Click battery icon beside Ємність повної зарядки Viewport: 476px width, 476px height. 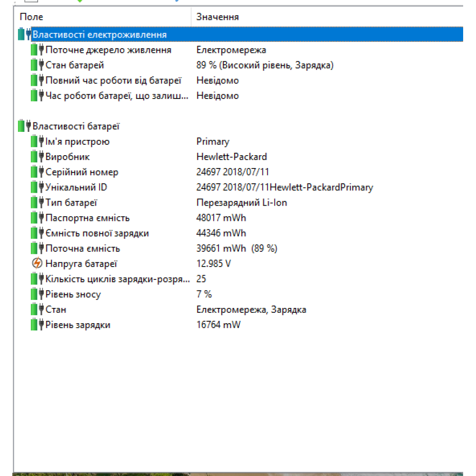coord(37,233)
